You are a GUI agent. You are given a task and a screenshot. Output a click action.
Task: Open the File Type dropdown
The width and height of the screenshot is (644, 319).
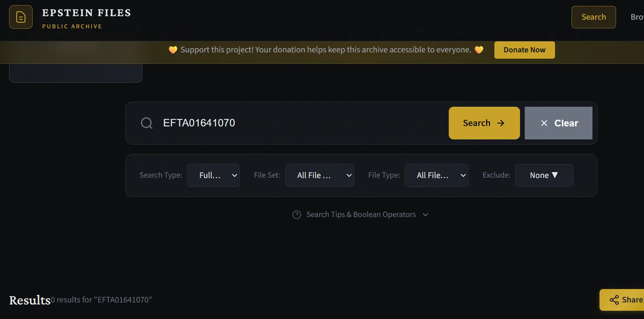coord(436,175)
